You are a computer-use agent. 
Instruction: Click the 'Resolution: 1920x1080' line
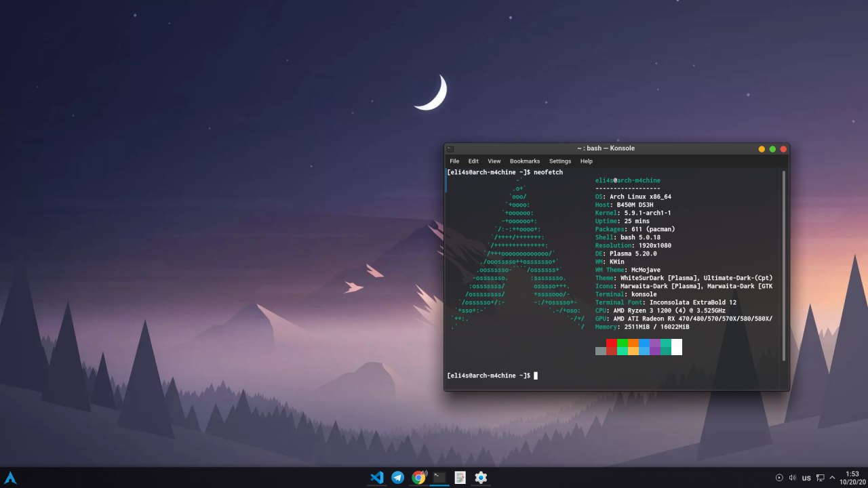coord(633,245)
